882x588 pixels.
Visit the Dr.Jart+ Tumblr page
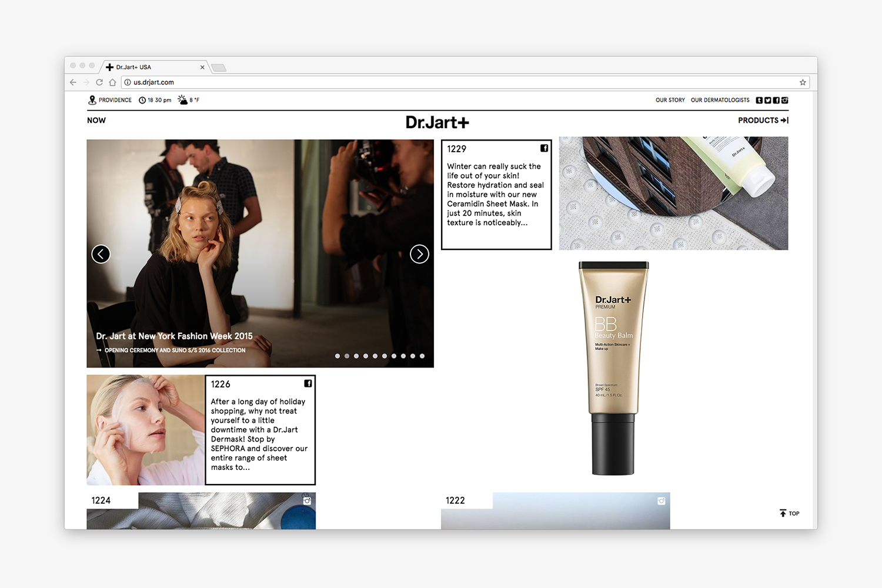(759, 100)
